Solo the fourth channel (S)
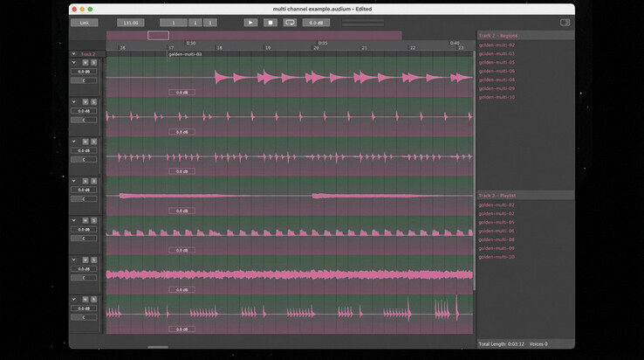This screenshot has width=644, height=360. [x=93, y=181]
